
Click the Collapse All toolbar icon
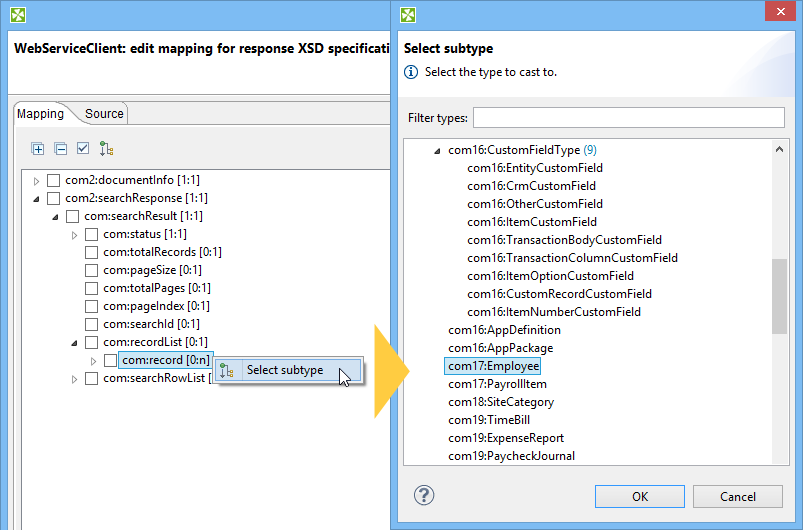pos(60,149)
